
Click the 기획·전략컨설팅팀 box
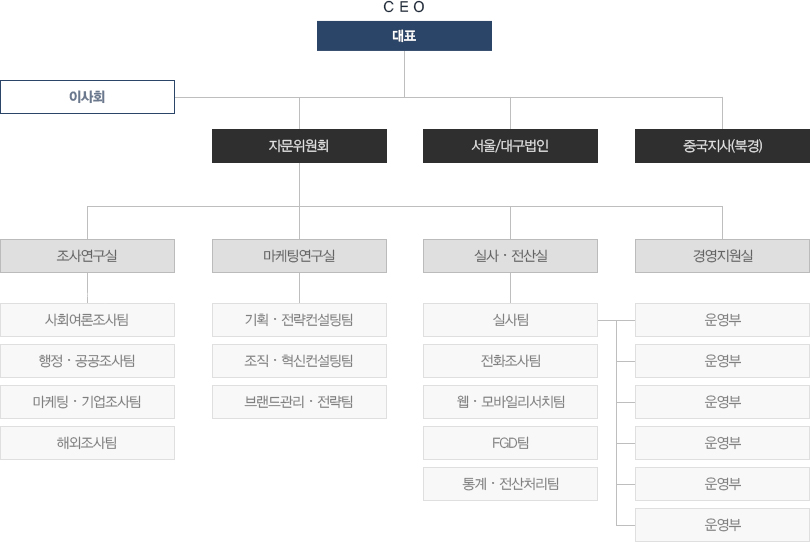click(299, 320)
